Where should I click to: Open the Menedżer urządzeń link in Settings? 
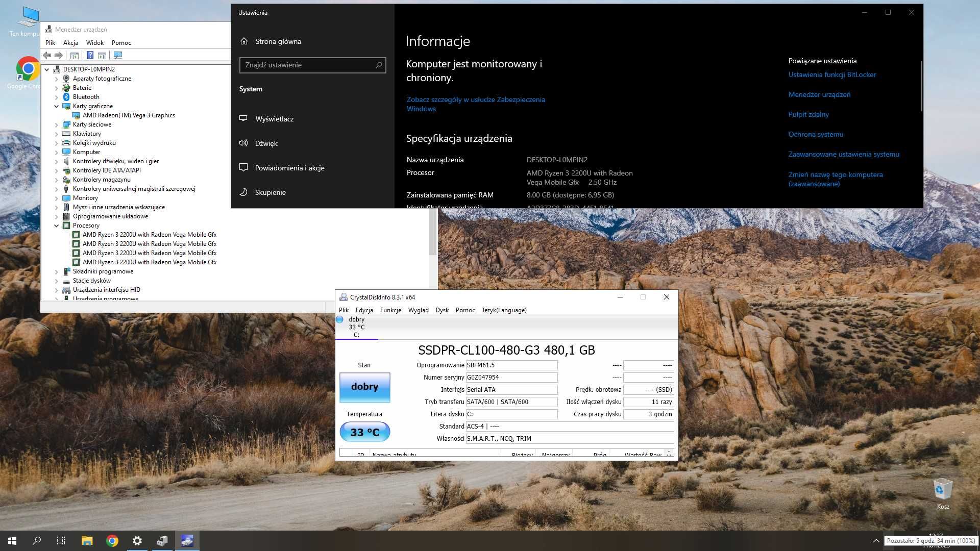pos(819,94)
